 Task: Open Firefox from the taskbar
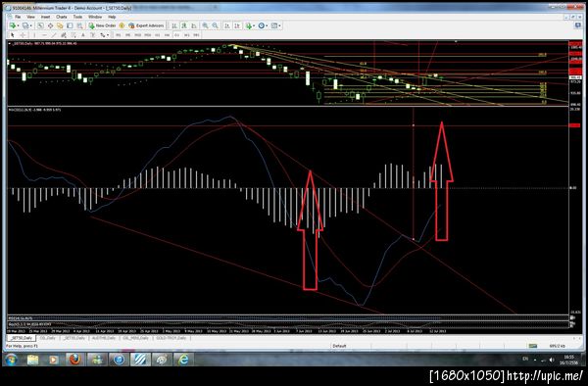pyautogui.click(x=75, y=360)
